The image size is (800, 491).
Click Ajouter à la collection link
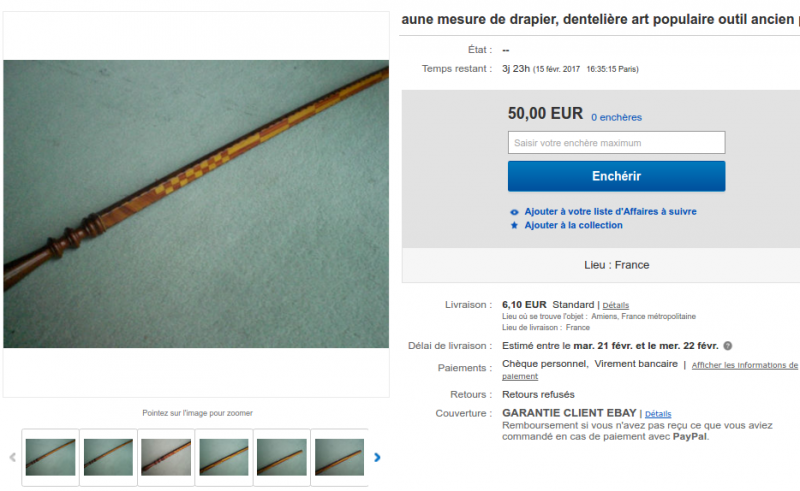573,225
